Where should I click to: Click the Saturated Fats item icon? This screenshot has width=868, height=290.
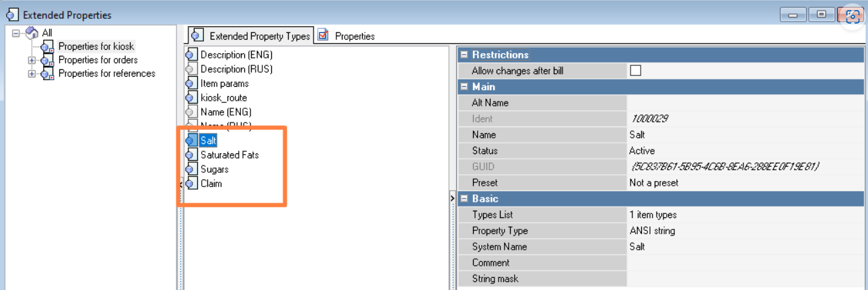[x=190, y=155]
